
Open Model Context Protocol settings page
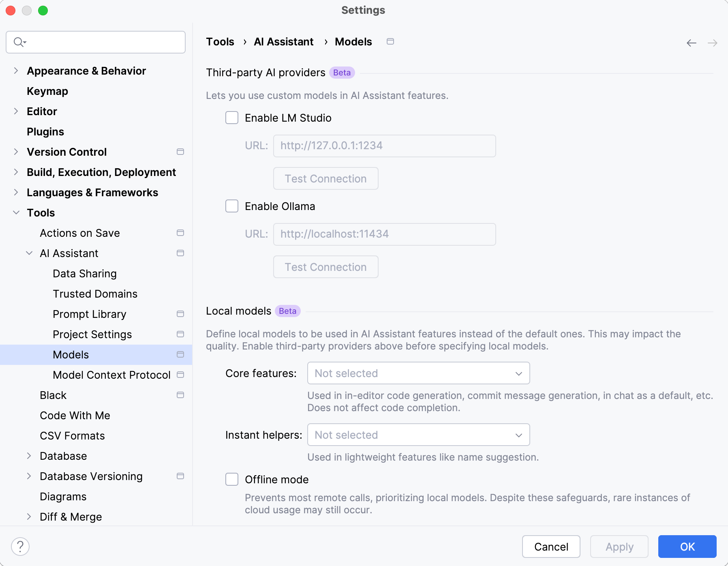(x=111, y=375)
